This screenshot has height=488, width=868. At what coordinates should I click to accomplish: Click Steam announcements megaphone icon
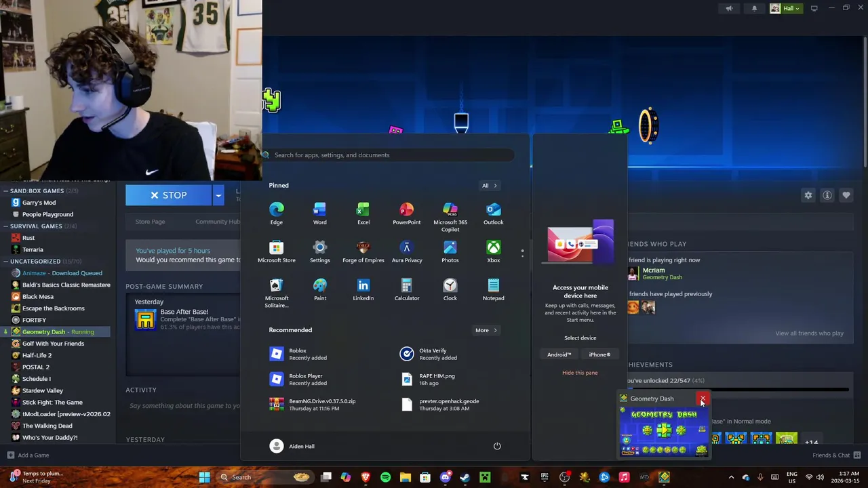pos(729,8)
